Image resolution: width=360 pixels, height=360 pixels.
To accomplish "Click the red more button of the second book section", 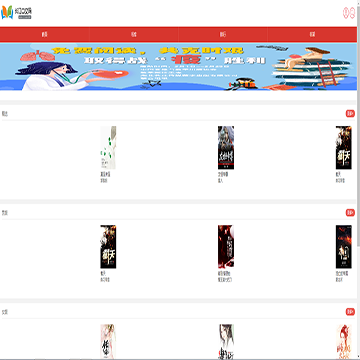I will (x=350, y=213).
